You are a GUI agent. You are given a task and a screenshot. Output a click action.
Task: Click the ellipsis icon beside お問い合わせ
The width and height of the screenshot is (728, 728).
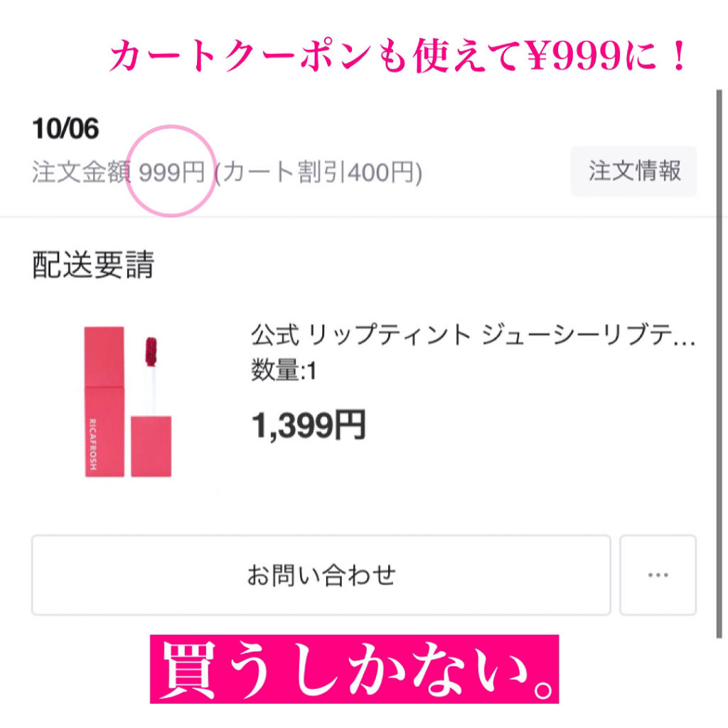point(658,575)
